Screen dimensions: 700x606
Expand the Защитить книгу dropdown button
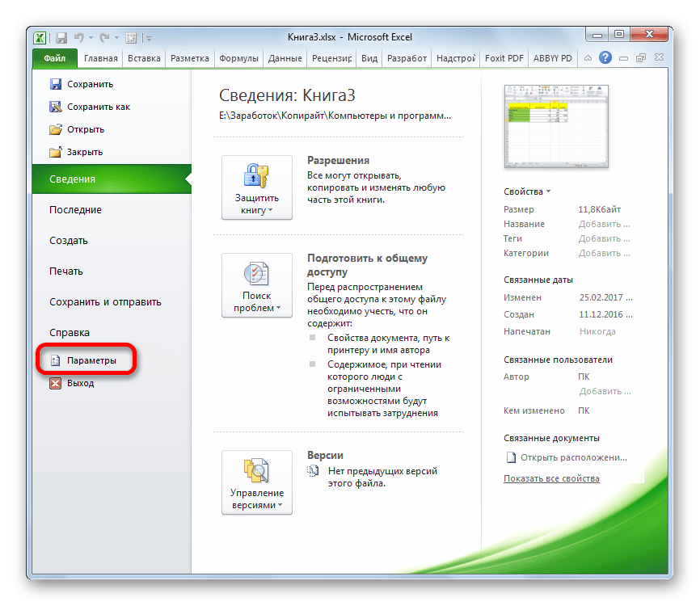coord(257,187)
